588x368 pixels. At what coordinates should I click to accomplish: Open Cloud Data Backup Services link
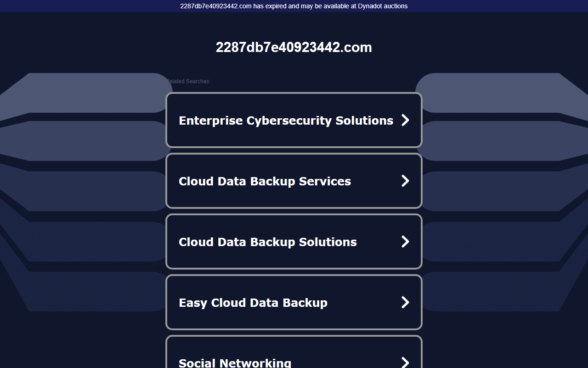[294, 181]
